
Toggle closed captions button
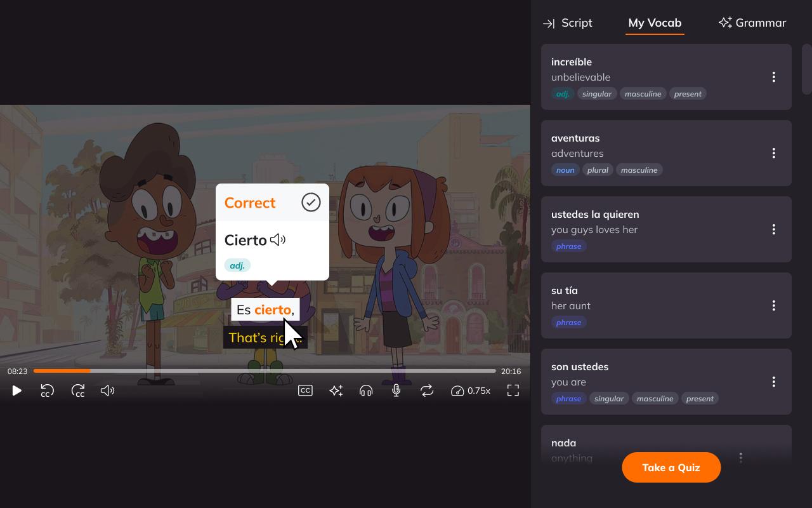(305, 391)
